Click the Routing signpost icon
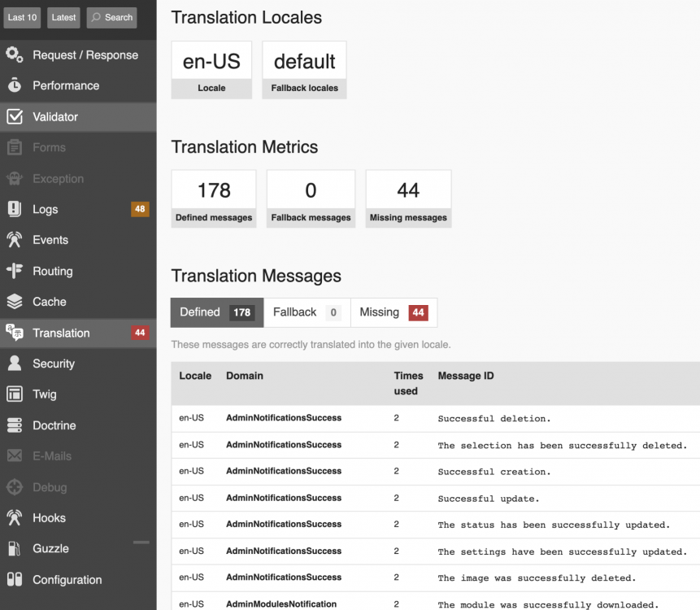Image resolution: width=700 pixels, height=610 pixels. pos(15,271)
